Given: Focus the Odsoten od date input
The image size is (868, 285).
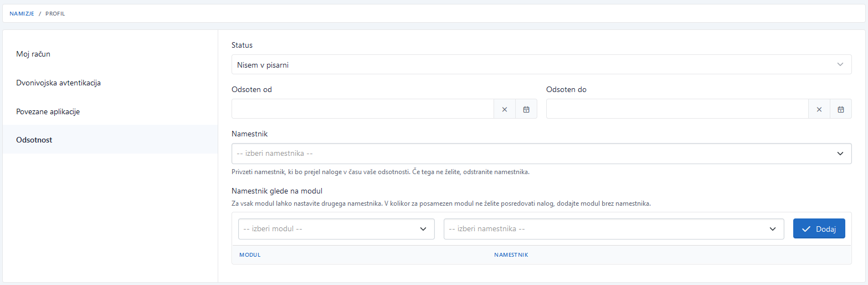Looking at the screenshot, I should pos(362,109).
